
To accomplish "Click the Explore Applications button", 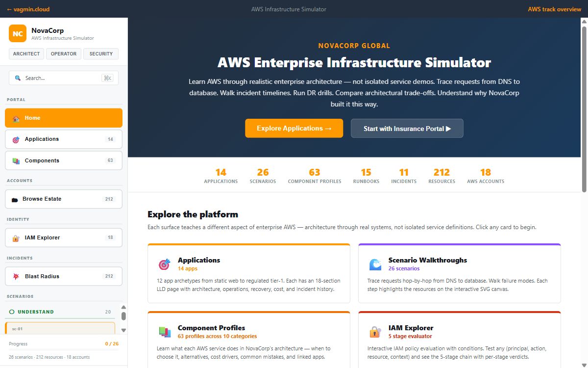I will click(294, 128).
